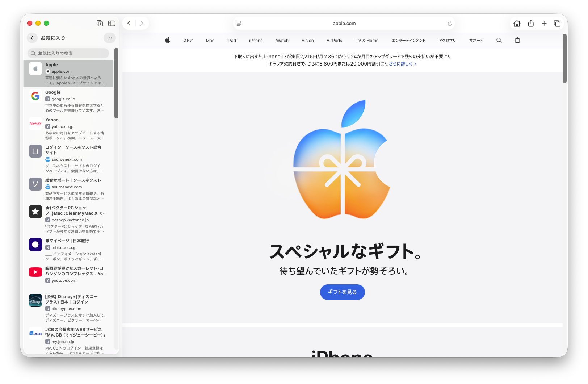
Task: Show tab overview icon
Action: point(557,24)
